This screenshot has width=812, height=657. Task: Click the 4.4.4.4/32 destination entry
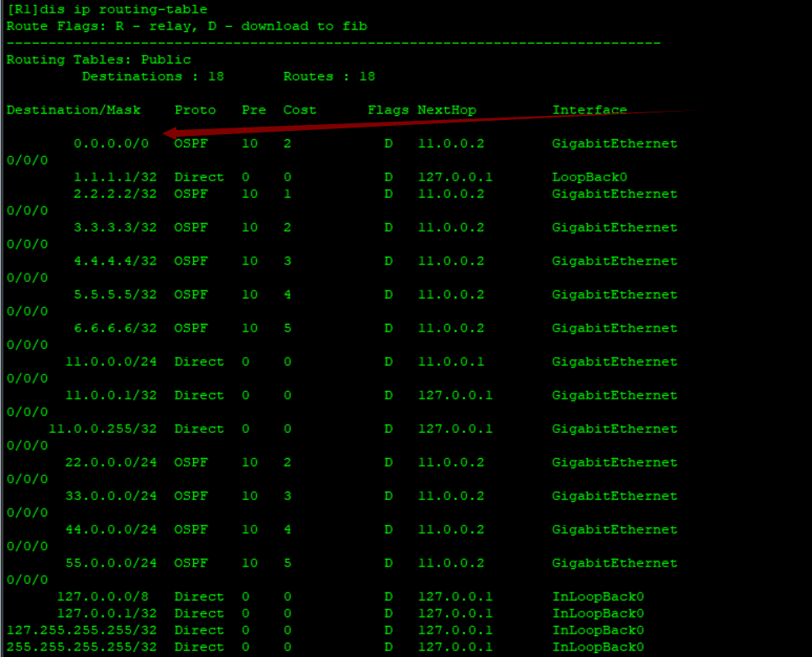115,261
